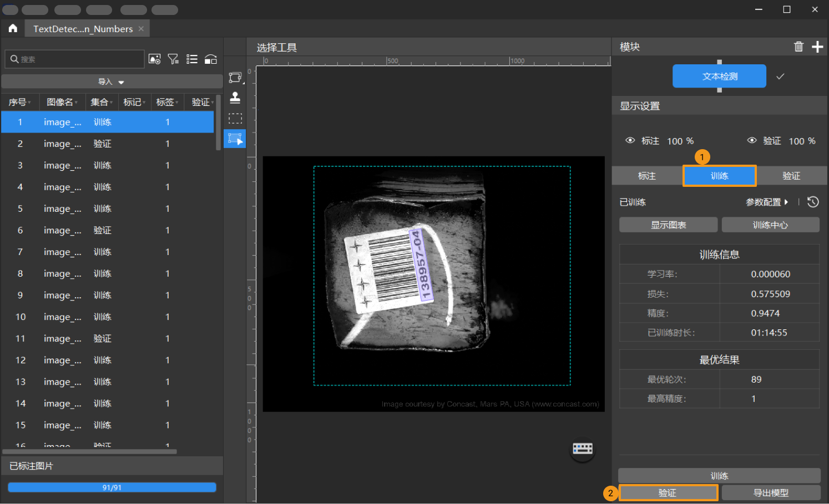829x504 pixels.
Task: Sort by the 序号 column header
Action: coord(19,102)
